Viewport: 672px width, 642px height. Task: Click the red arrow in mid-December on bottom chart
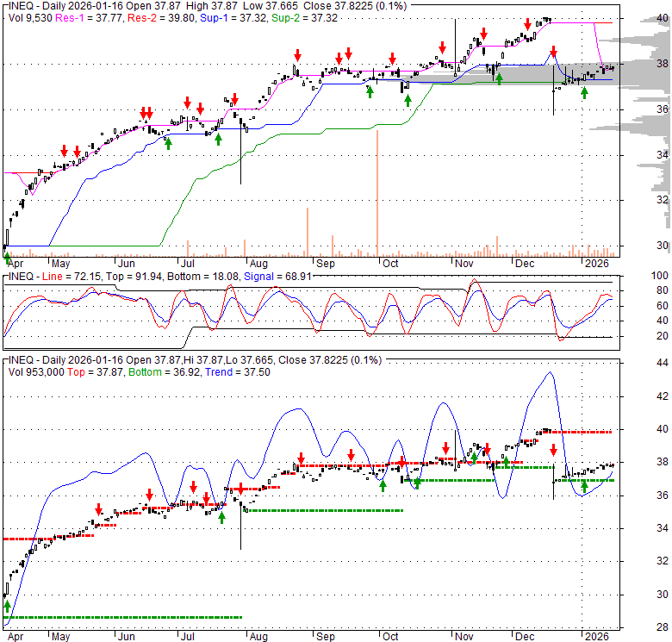click(553, 449)
